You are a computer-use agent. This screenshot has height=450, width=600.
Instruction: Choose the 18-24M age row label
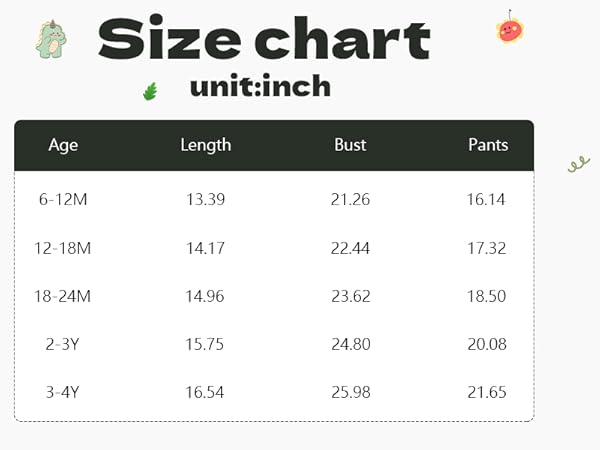click(63, 295)
